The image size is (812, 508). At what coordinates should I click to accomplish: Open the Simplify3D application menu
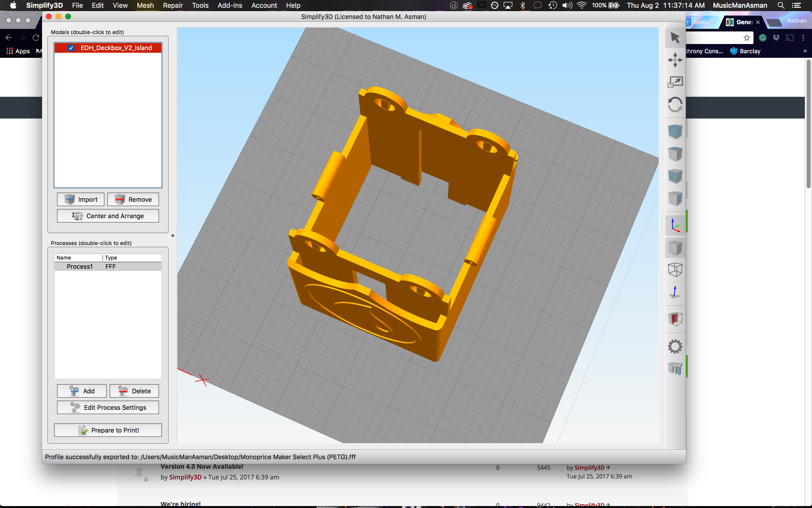coord(44,5)
